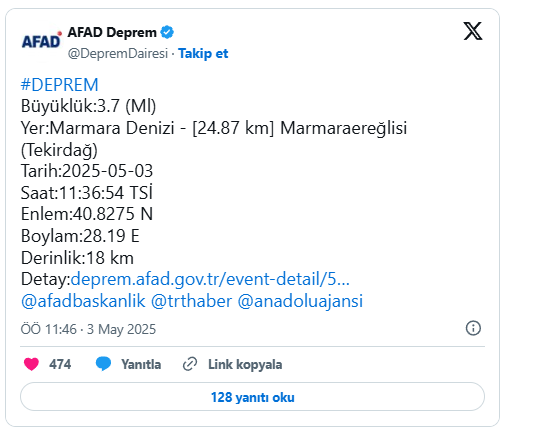Click the blue reply bubble icon
Image resolution: width=551 pixels, height=436 pixels.
103,364
